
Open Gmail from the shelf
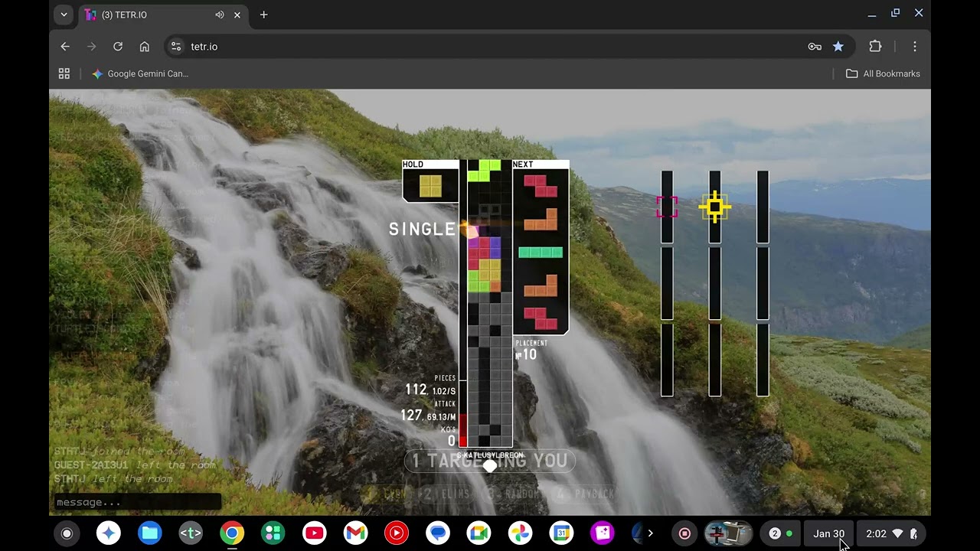(x=355, y=533)
